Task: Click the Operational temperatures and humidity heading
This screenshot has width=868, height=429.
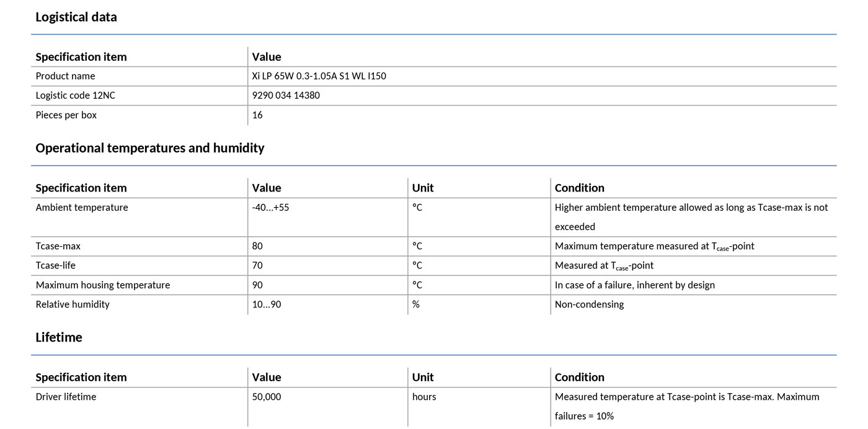Action: tap(150, 148)
